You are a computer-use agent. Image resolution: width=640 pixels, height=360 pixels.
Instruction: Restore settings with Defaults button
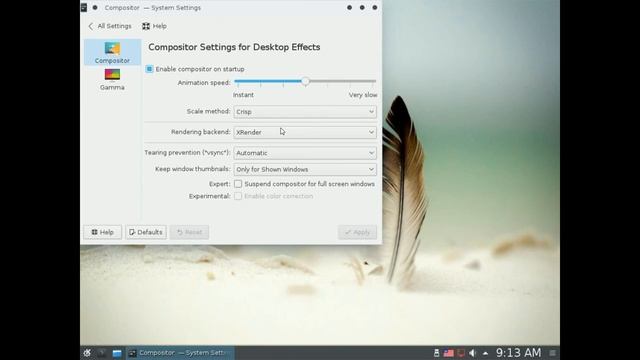tap(146, 232)
